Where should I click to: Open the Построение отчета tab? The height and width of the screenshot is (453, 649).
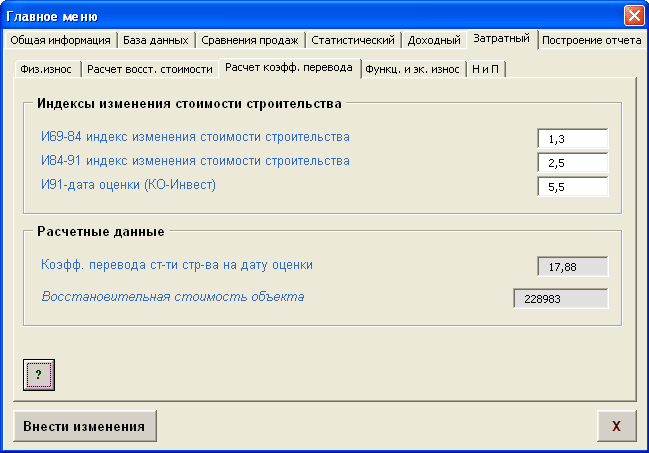(591, 40)
